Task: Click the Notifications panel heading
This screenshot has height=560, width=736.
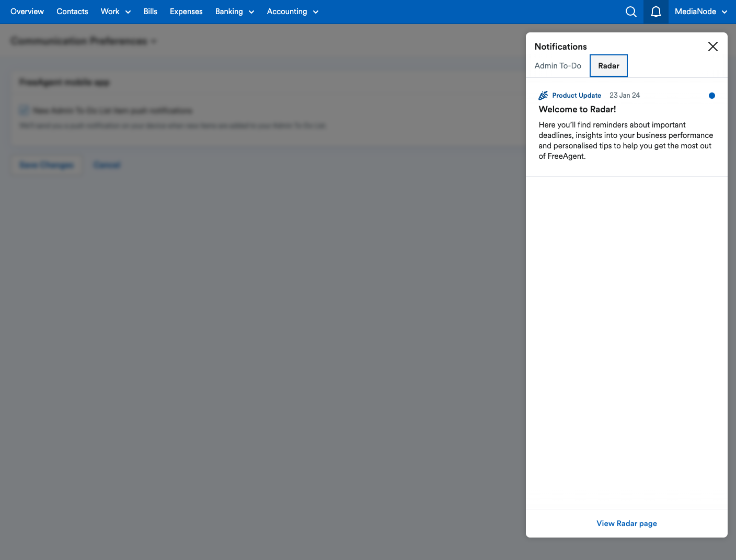Action: (561, 46)
